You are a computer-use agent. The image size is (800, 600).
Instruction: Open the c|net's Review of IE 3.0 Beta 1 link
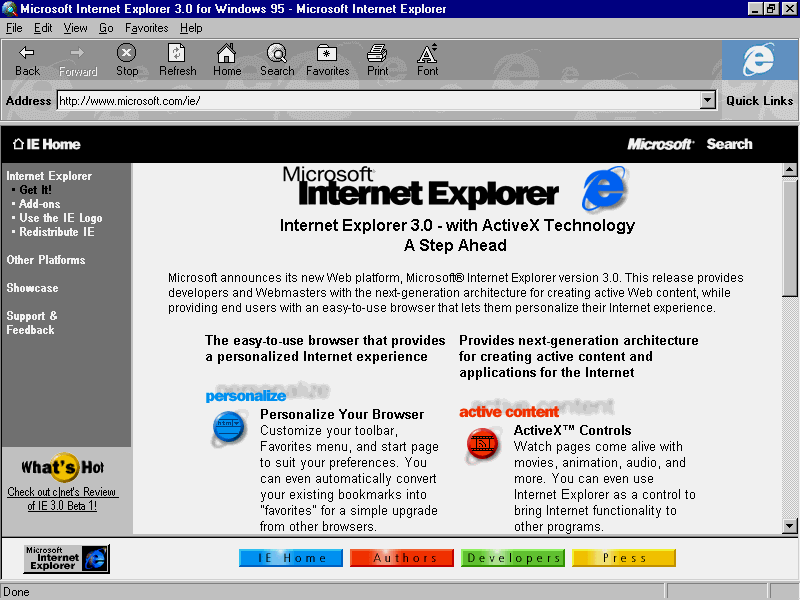point(62,499)
